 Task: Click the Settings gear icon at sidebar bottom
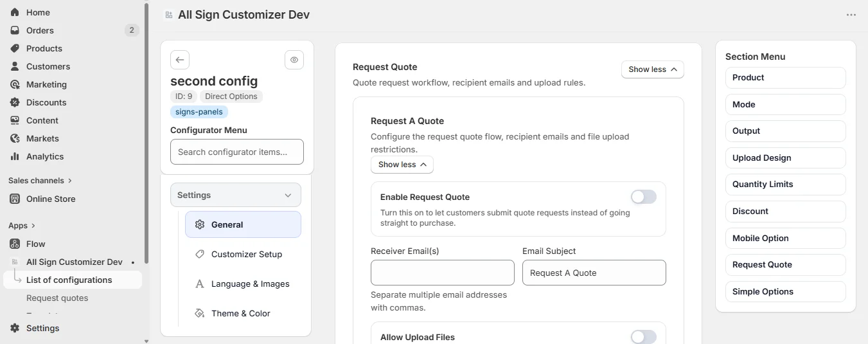(x=15, y=328)
